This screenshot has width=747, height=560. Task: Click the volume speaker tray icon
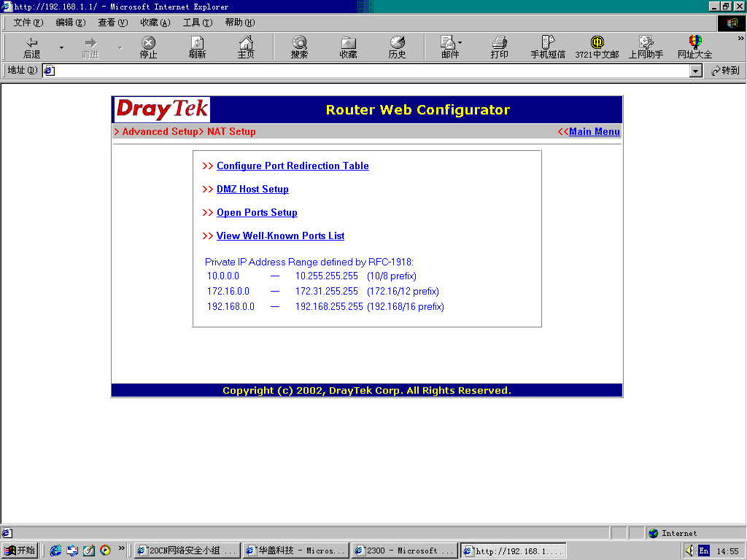(689, 551)
